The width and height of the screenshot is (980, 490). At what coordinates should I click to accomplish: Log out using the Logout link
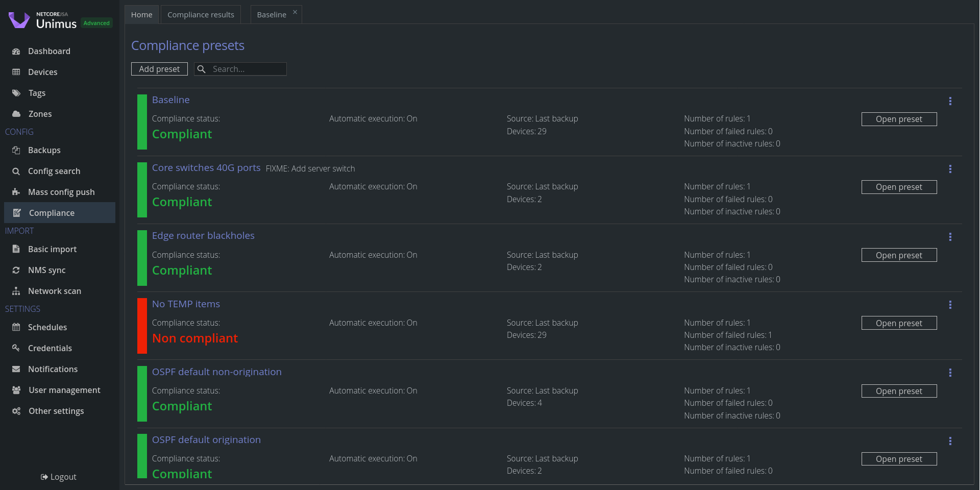[x=59, y=477]
